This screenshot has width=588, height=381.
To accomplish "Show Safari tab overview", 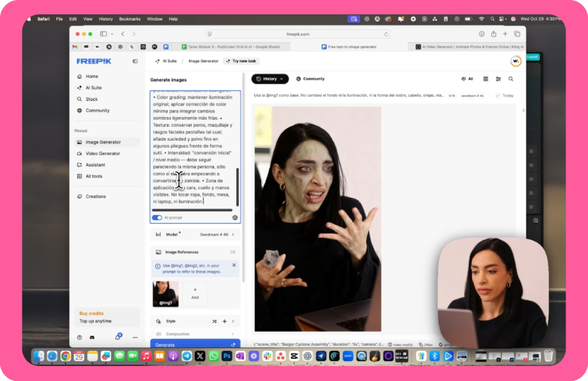I will click(517, 34).
